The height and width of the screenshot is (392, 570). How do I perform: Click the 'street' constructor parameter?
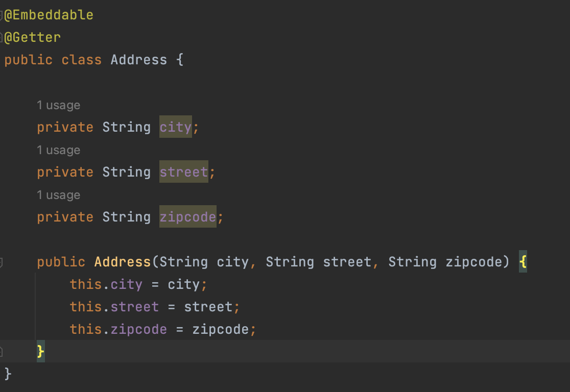[347, 262]
